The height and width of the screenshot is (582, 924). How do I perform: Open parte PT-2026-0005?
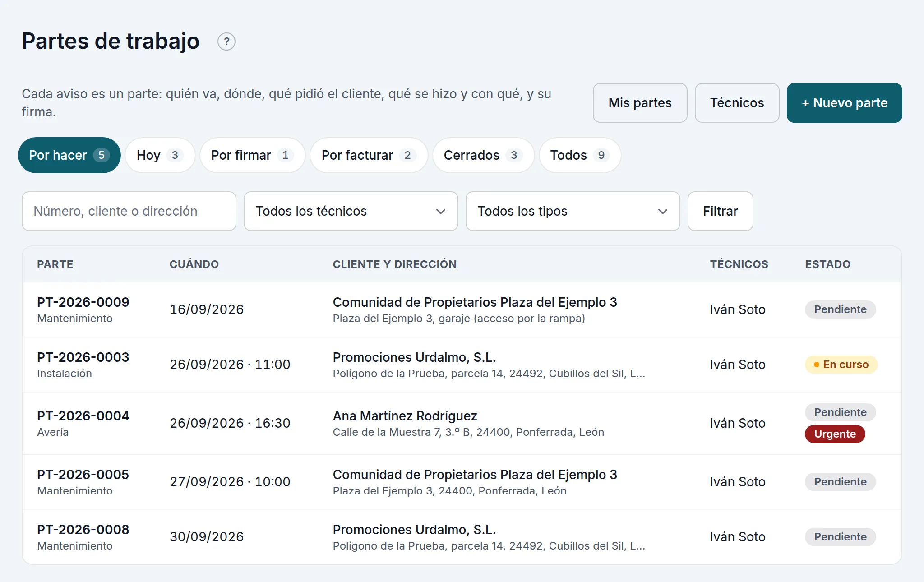(83, 475)
